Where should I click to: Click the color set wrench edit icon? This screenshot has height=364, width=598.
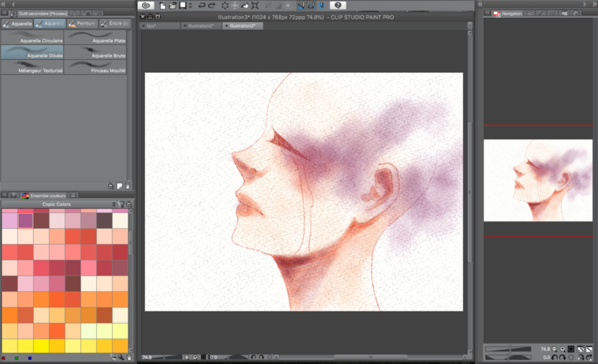pos(122,204)
